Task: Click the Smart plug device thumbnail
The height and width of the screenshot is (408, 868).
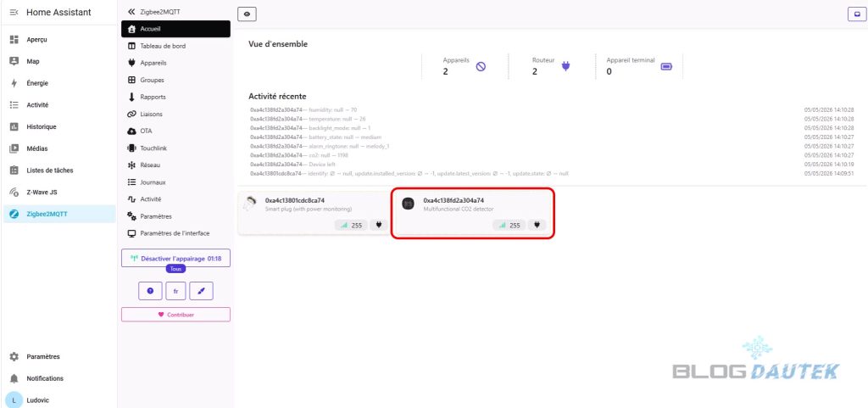Action: pos(250,204)
